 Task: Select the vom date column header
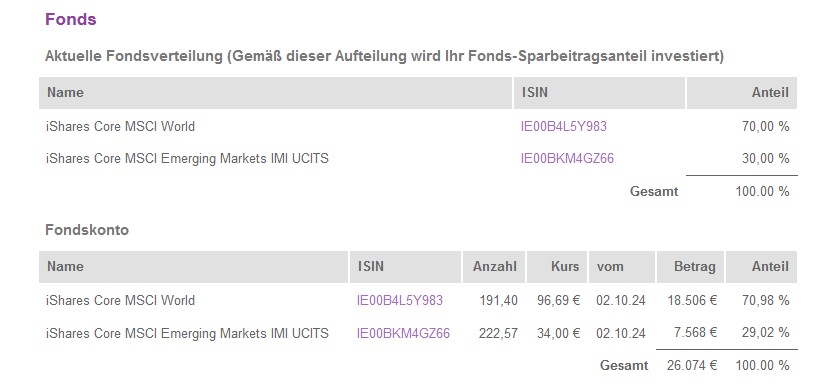622,267
